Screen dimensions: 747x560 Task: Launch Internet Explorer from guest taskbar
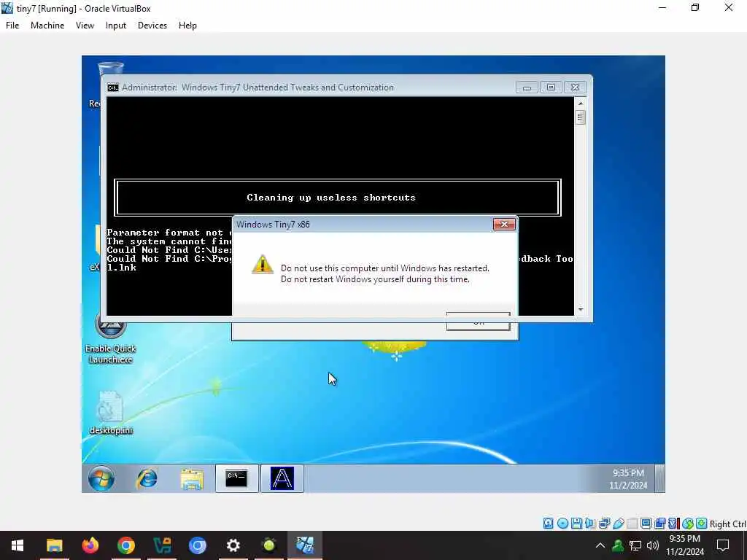147,478
